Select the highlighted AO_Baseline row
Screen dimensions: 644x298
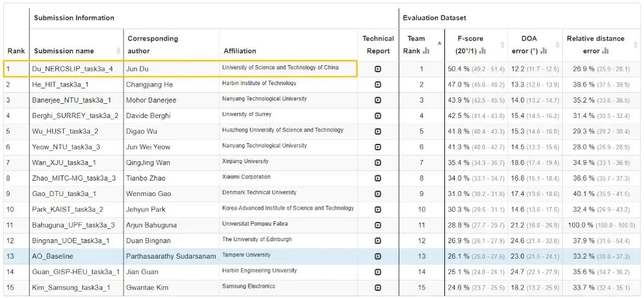coord(193,256)
